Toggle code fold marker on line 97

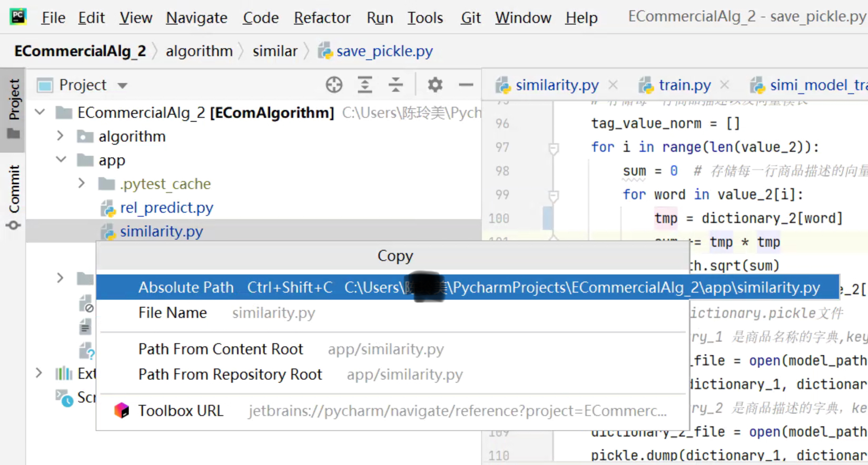[554, 149]
